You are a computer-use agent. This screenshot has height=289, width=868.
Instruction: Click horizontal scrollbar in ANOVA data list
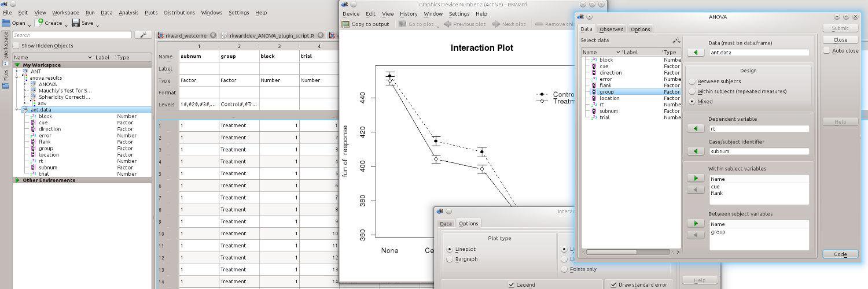tap(612, 252)
